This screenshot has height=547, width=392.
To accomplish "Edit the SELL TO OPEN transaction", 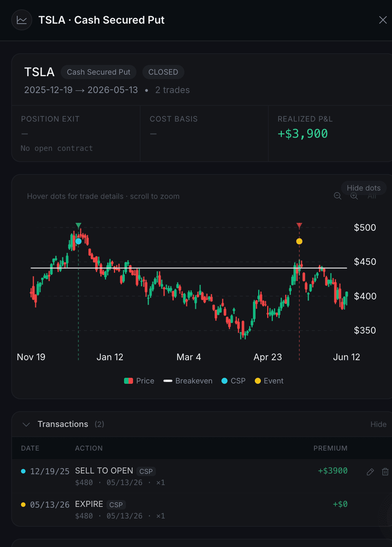I will tap(370, 472).
